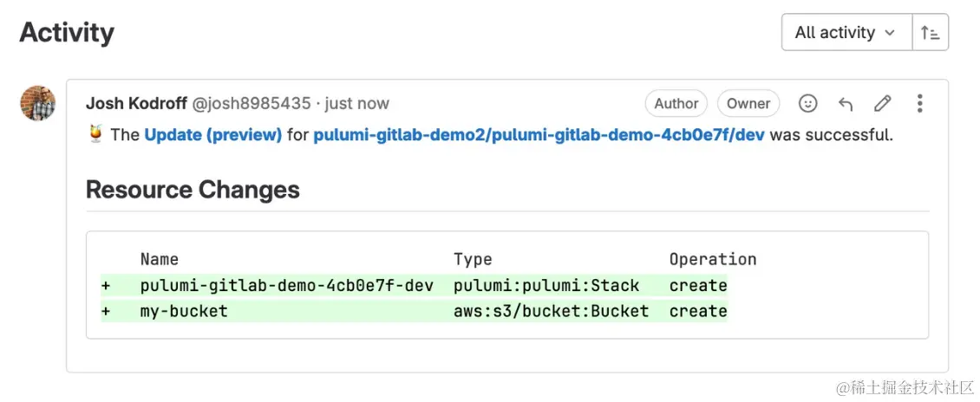Click the Author badge

click(676, 104)
